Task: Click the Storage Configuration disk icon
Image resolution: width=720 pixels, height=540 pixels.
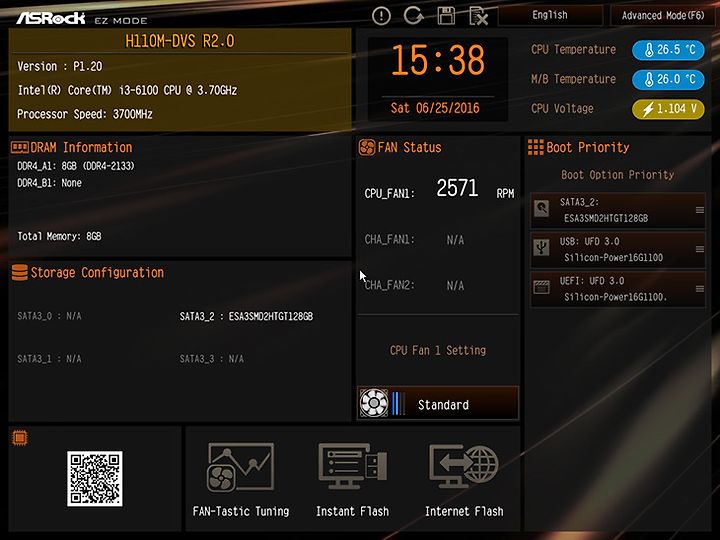Action: pos(20,272)
